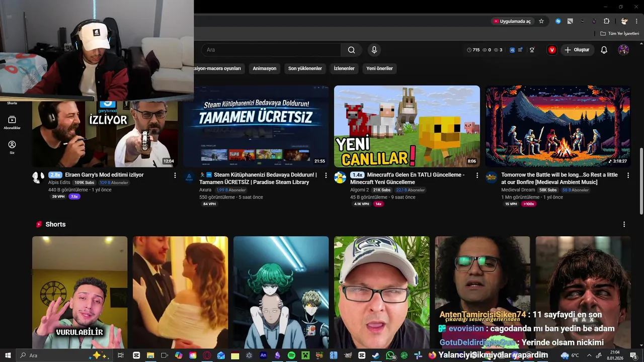Click the trophy icon in the stats bar
Screen dimensions: 644x362
(532, 50)
